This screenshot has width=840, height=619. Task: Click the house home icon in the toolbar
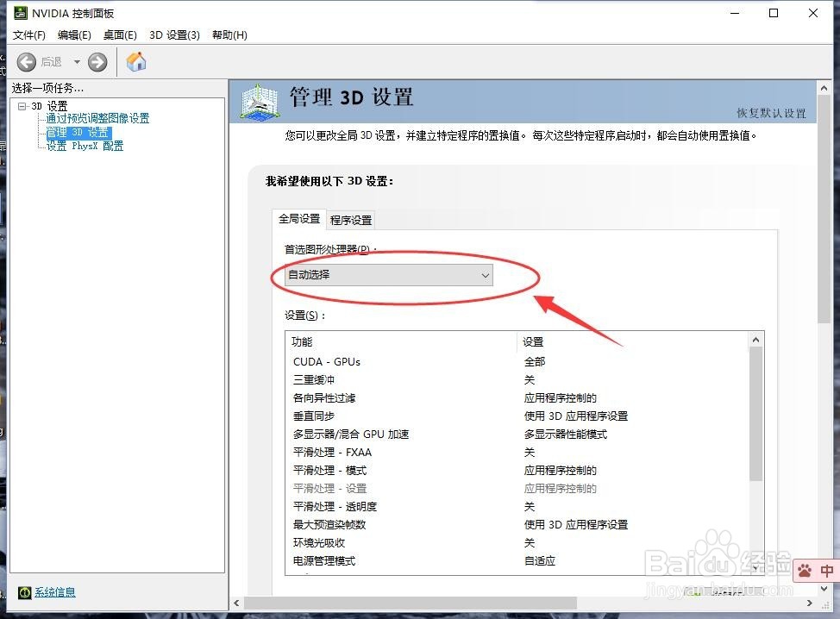click(135, 61)
